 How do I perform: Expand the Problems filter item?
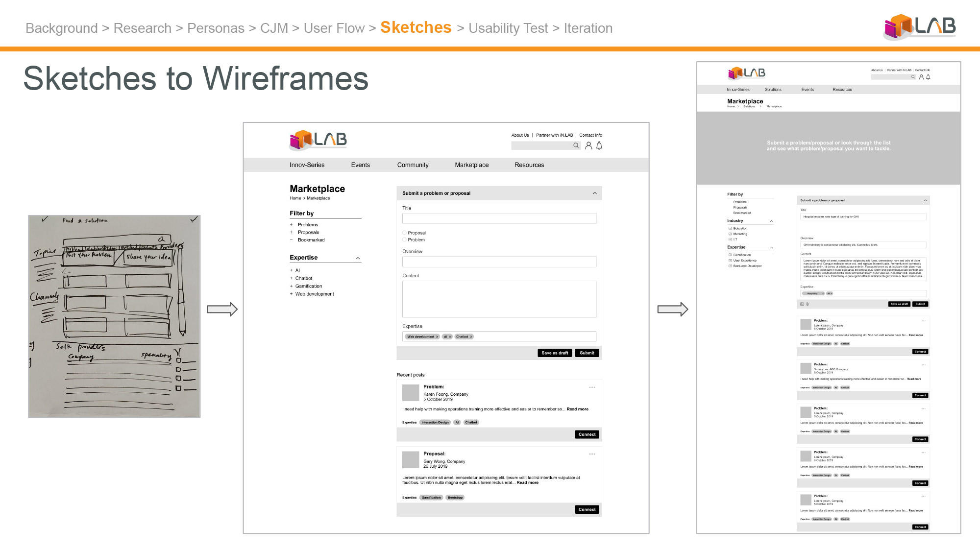pos(291,225)
